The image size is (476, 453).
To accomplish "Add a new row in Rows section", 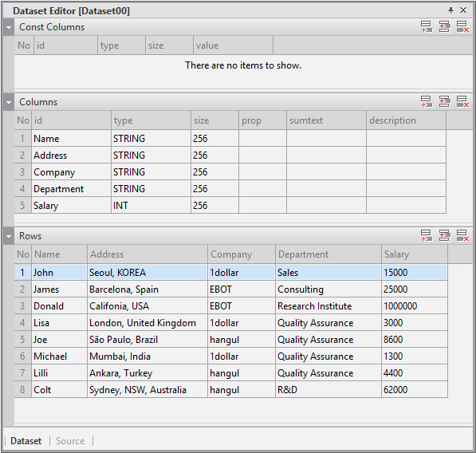I will point(427,235).
